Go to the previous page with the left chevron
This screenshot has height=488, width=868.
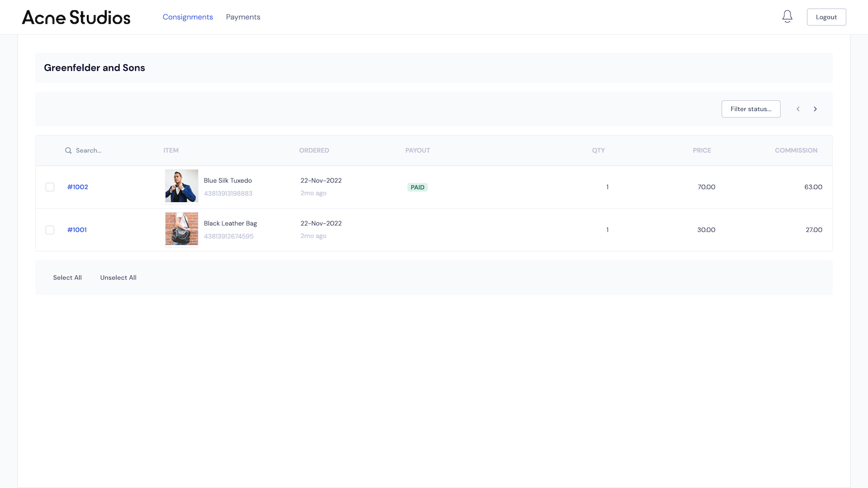point(798,109)
